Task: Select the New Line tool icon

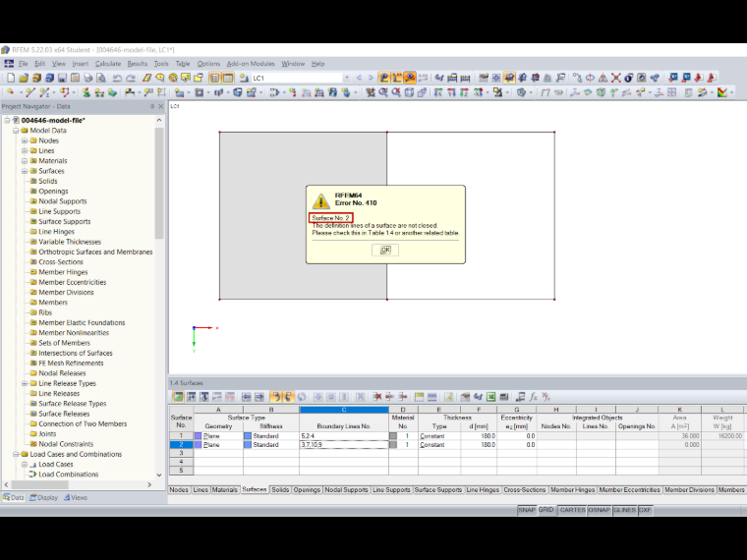Action: pos(30,92)
